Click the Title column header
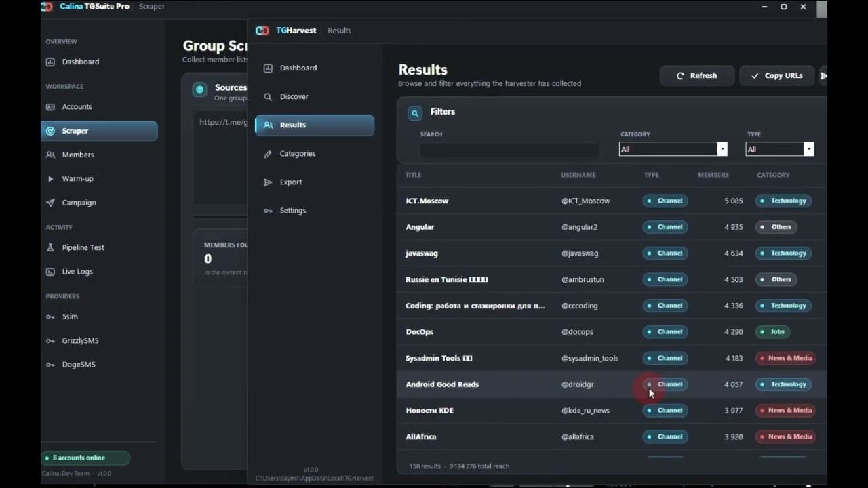868x488 pixels. [413, 175]
